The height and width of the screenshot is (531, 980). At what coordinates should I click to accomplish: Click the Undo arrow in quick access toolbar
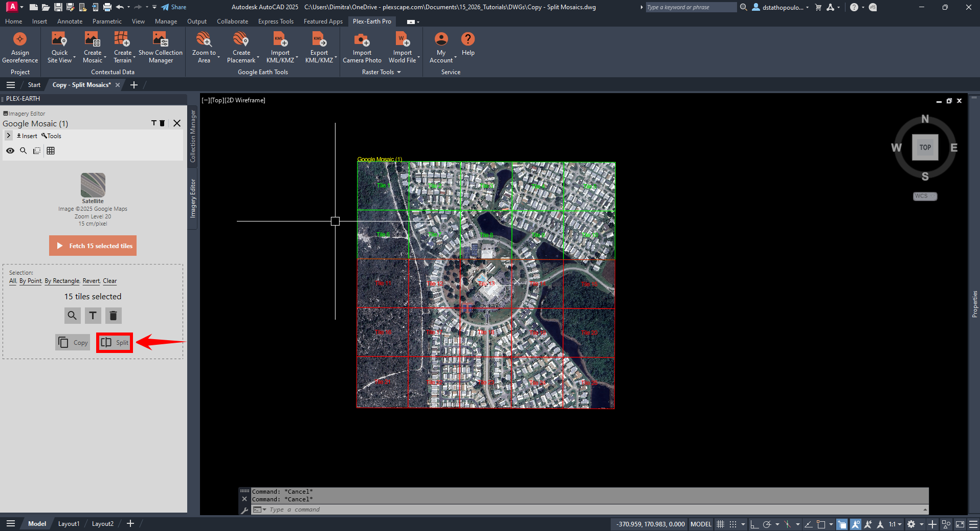click(x=120, y=7)
